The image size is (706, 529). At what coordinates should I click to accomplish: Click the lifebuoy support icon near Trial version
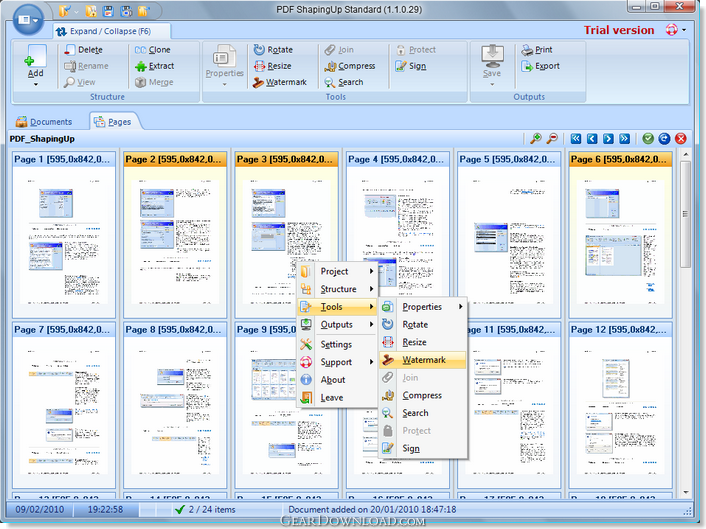671,30
